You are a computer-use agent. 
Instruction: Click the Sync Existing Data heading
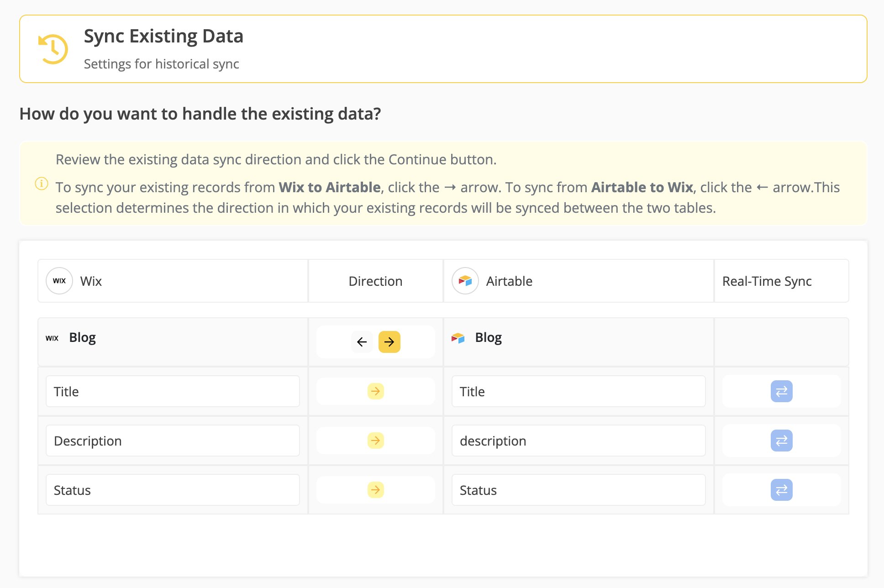[163, 36]
